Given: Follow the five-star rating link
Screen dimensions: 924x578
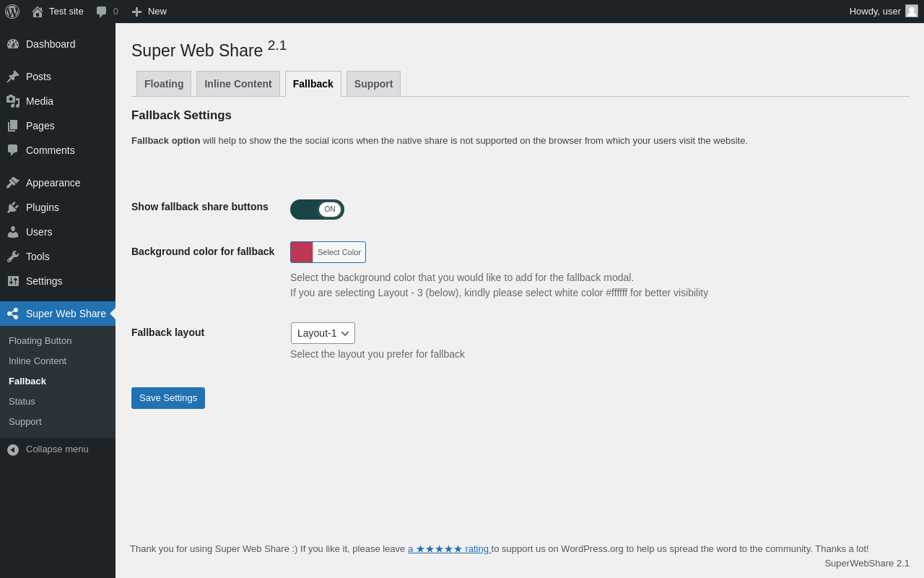Looking at the screenshot, I should (449, 549).
